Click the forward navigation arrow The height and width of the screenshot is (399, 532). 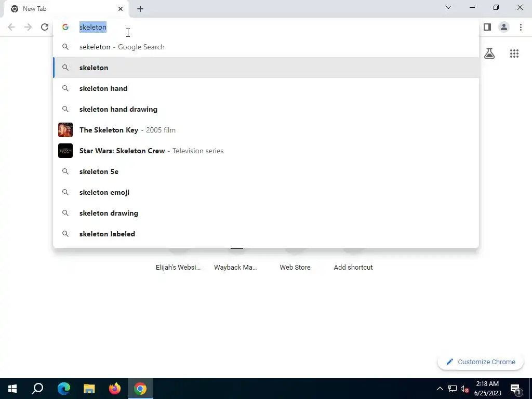click(x=28, y=27)
